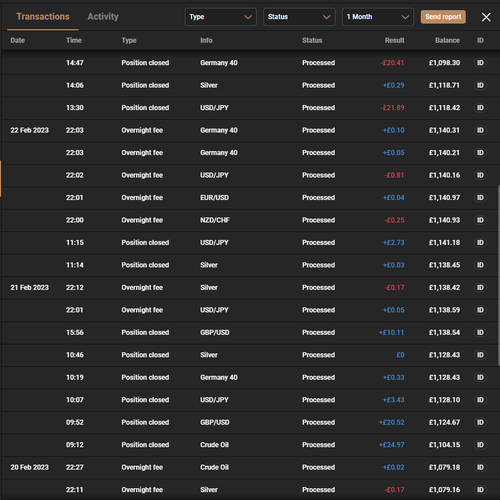Click the Send report button
This screenshot has width=500, height=500.
pyautogui.click(x=443, y=17)
